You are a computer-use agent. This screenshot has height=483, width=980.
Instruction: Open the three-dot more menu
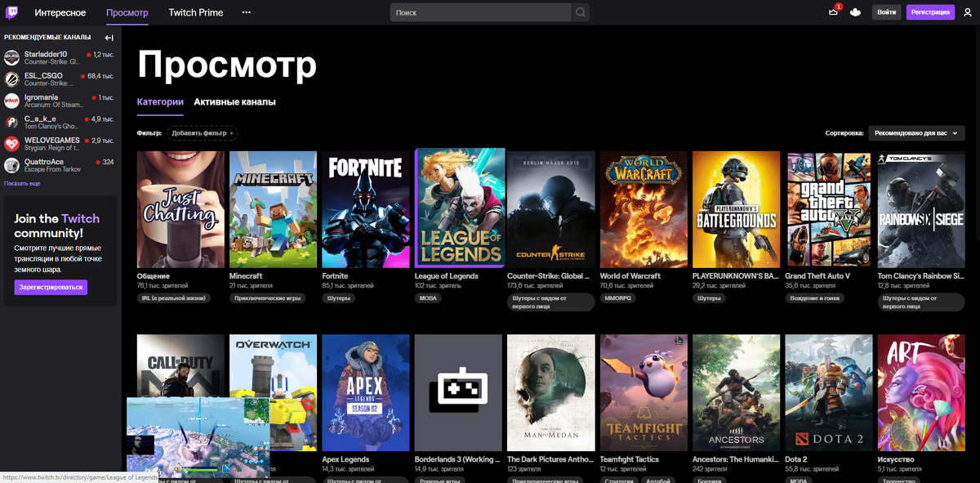(247, 12)
